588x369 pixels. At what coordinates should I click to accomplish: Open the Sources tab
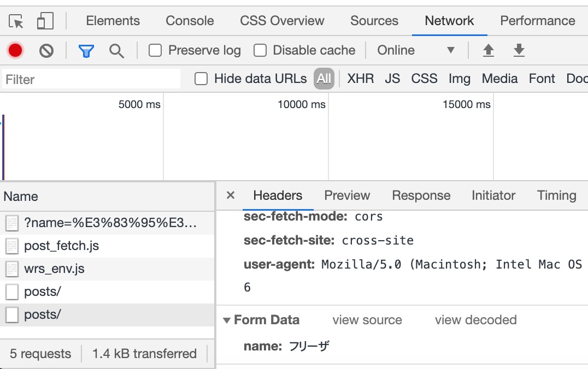point(374,21)
